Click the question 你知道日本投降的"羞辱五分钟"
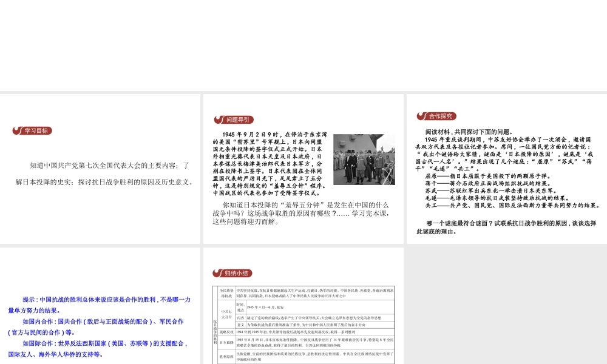 [305, 205]
